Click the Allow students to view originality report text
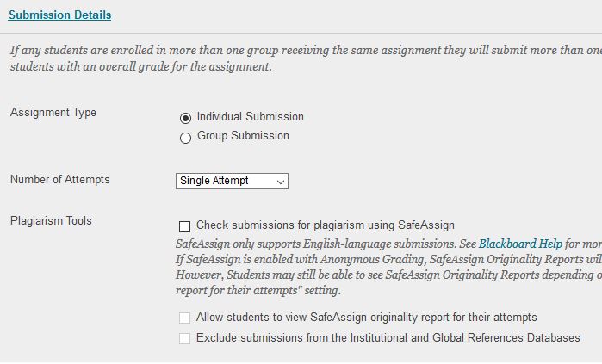The image size is (602, 364). (x=366, y=318)
